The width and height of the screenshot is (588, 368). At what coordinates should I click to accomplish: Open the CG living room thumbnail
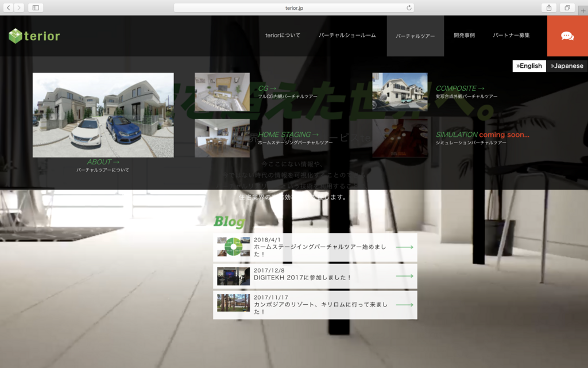[222, 92]
